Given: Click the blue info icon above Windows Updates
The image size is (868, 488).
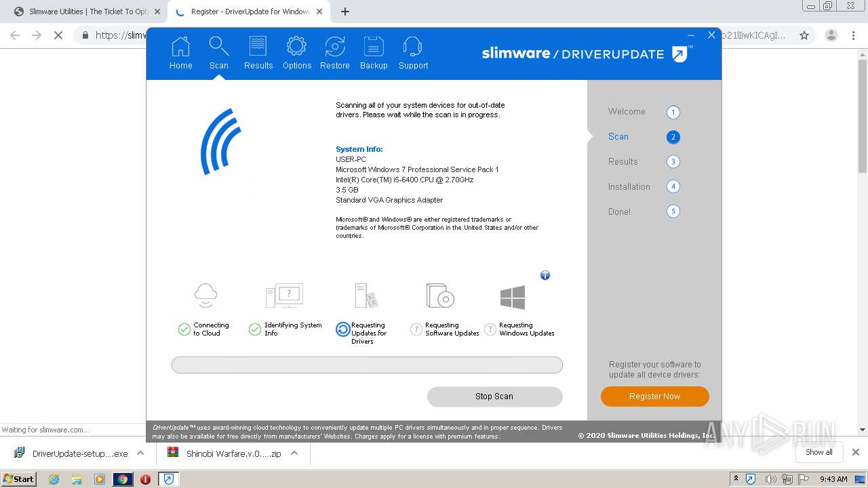Looking at the screenshot, I should [545, 275].
